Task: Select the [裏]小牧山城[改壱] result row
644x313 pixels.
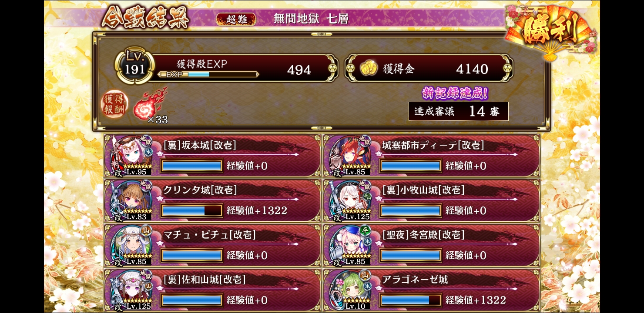Action: pos(431,200)
